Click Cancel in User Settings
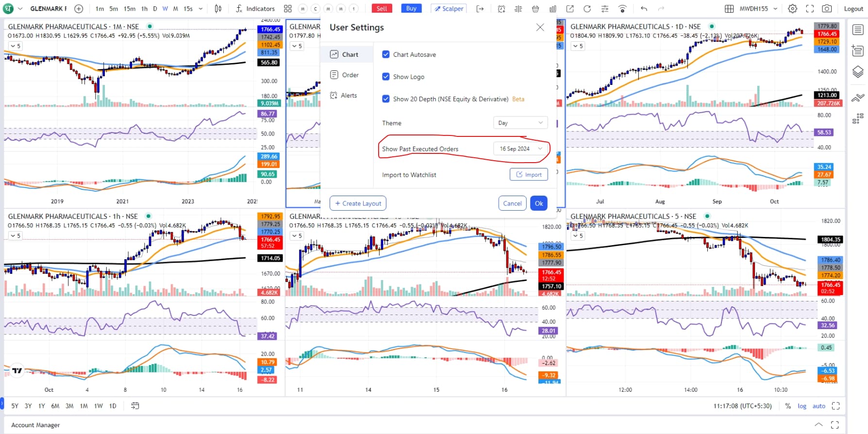Image resolution: width=868 pixels, height=434 pixels. pos(512,203)
